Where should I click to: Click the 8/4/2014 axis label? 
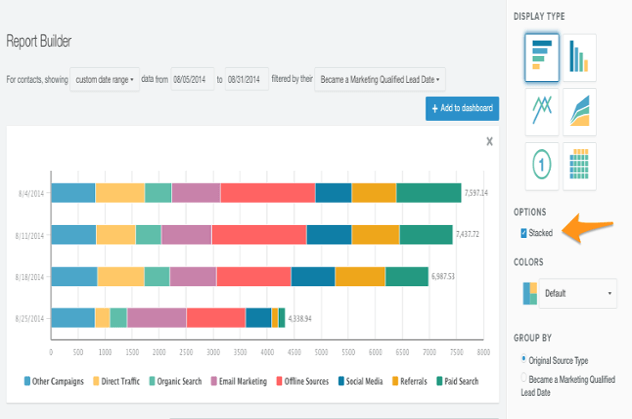(31, 194)
